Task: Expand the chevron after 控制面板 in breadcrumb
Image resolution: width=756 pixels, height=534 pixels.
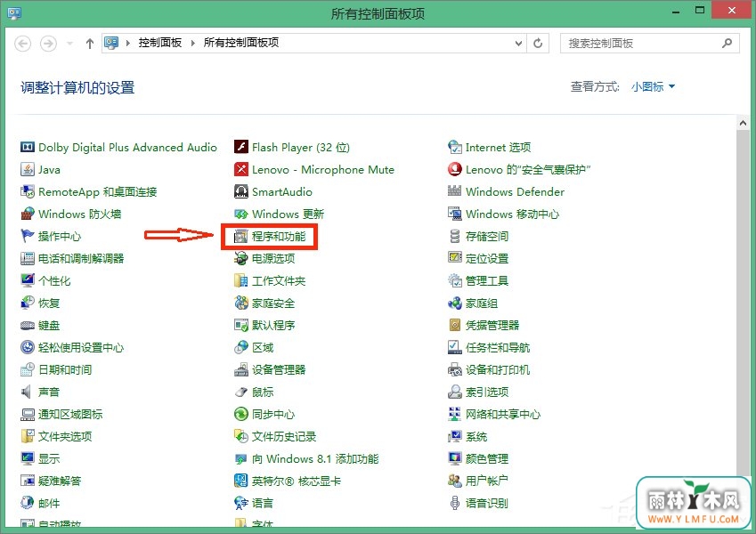Action: [x=193, y=43]
